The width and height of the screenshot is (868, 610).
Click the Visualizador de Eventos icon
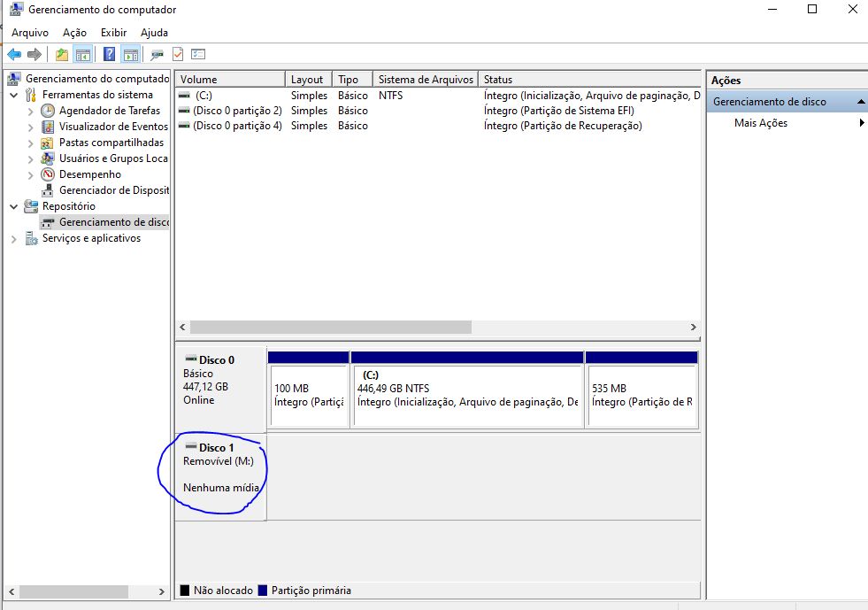[48, 127]
